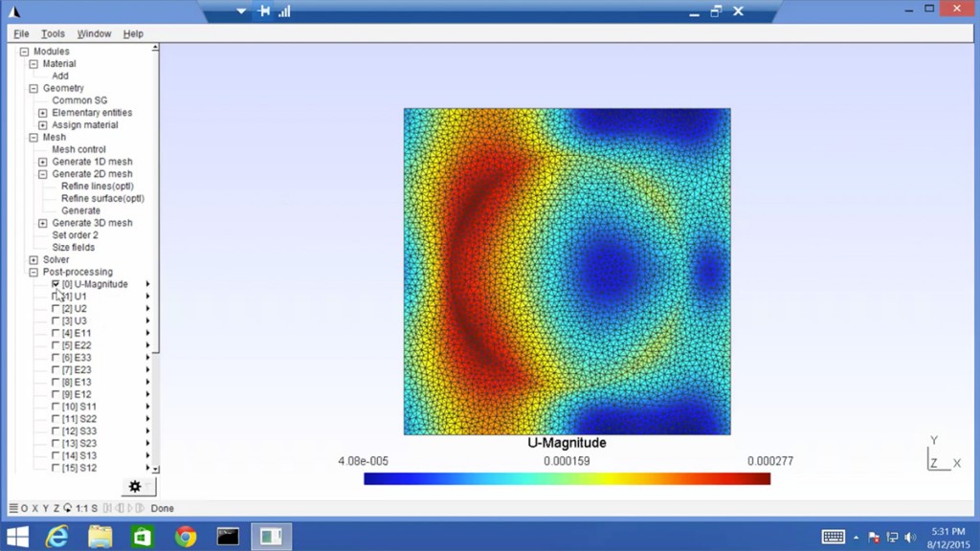The height and width of the screenshot is (551, 980).
Task: Click the Y axis view button in status bar
Action: coord(46,508)
